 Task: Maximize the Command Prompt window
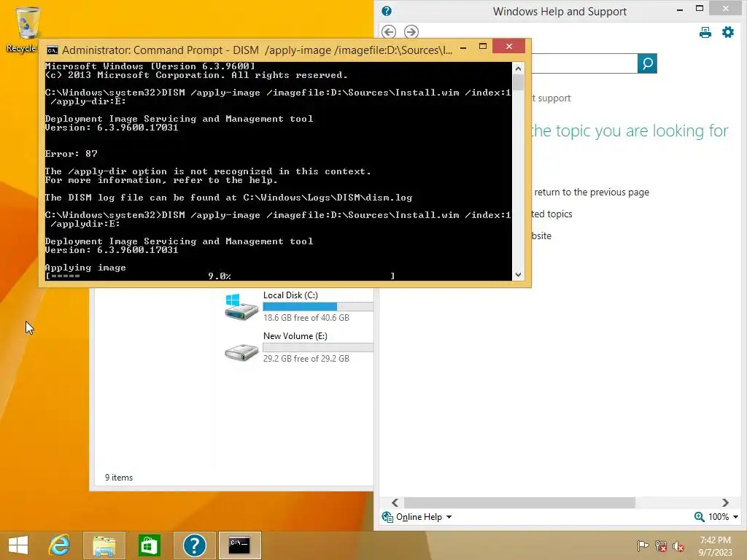(x=483, y=46)
